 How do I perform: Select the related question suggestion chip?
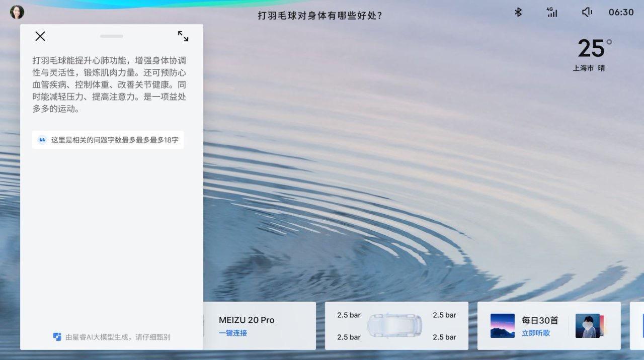click(x=108, y=140)
